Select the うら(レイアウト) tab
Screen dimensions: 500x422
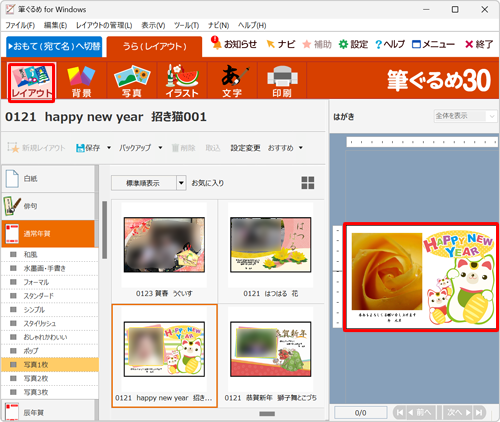(x=155, y=46)
